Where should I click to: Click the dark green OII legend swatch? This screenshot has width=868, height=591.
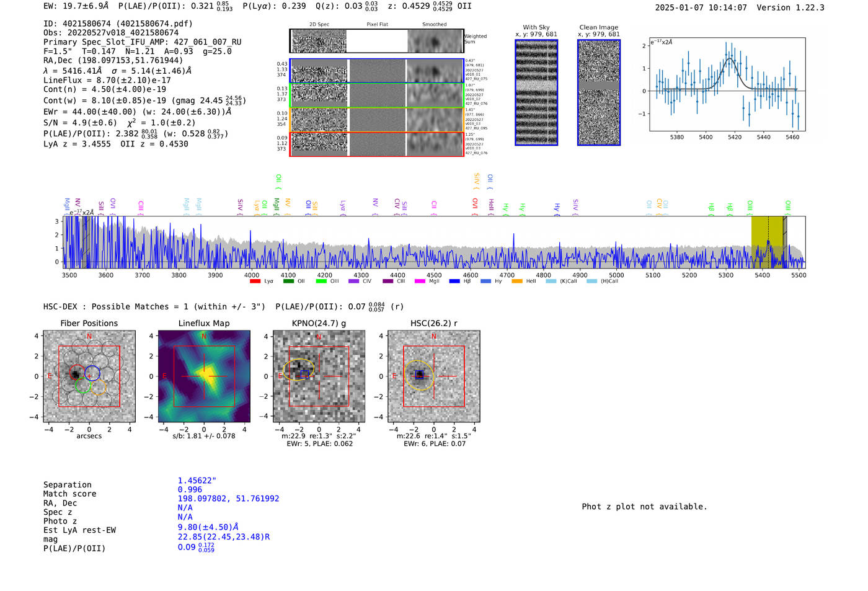[288, 282]
